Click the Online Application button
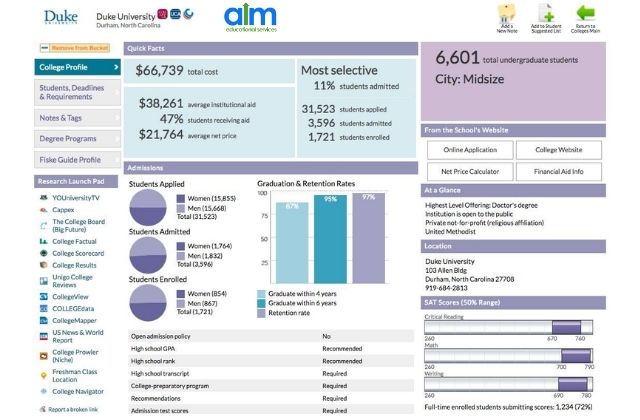Screen dimensions: 640x420 pos(471,149)
